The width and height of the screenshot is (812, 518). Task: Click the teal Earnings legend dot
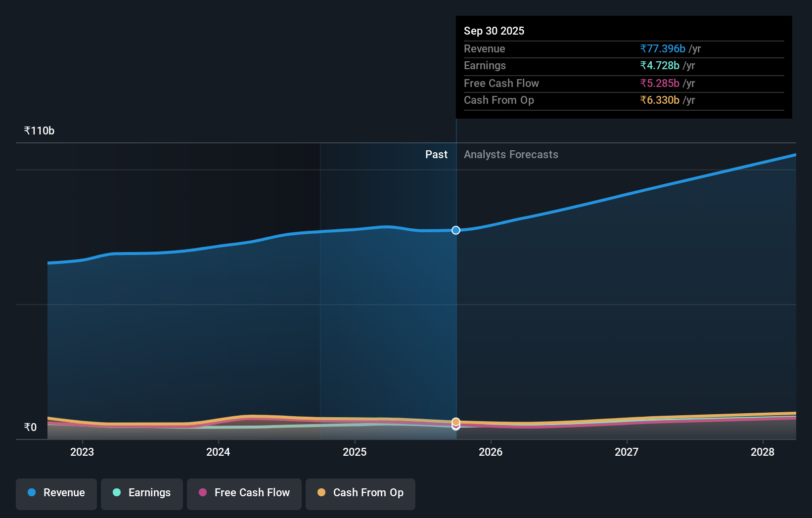tap(116, 493)
